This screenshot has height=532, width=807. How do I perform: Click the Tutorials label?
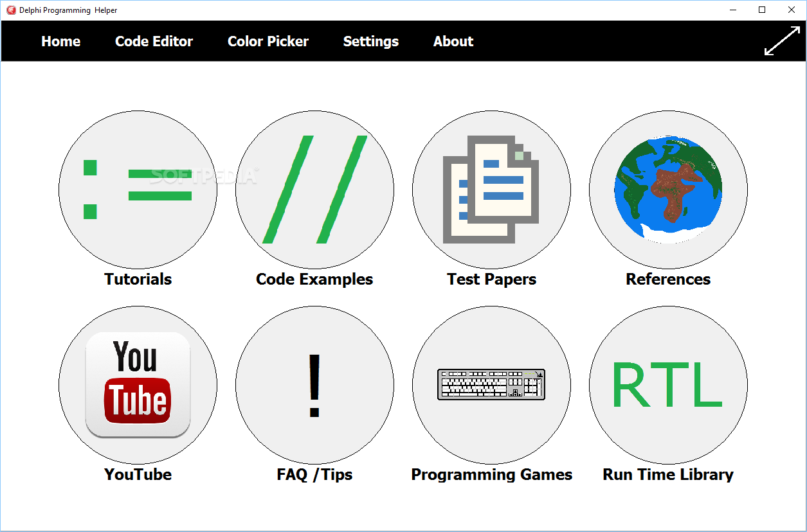click(138, 279)
